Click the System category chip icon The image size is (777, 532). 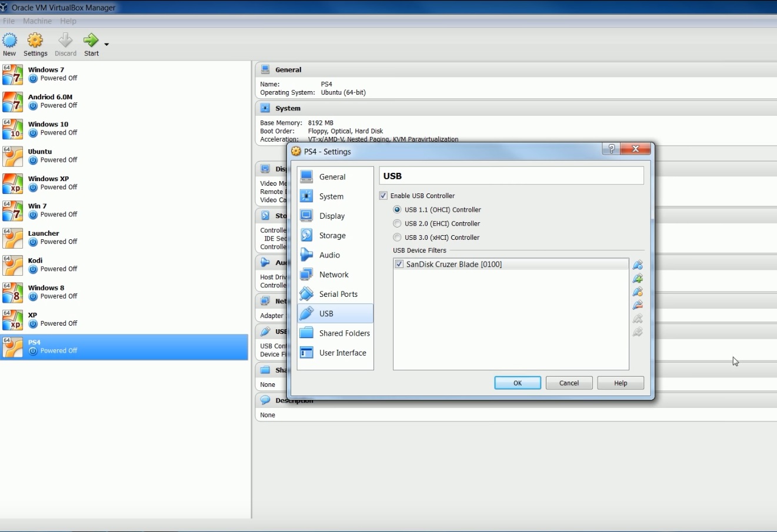click(306, 196)
